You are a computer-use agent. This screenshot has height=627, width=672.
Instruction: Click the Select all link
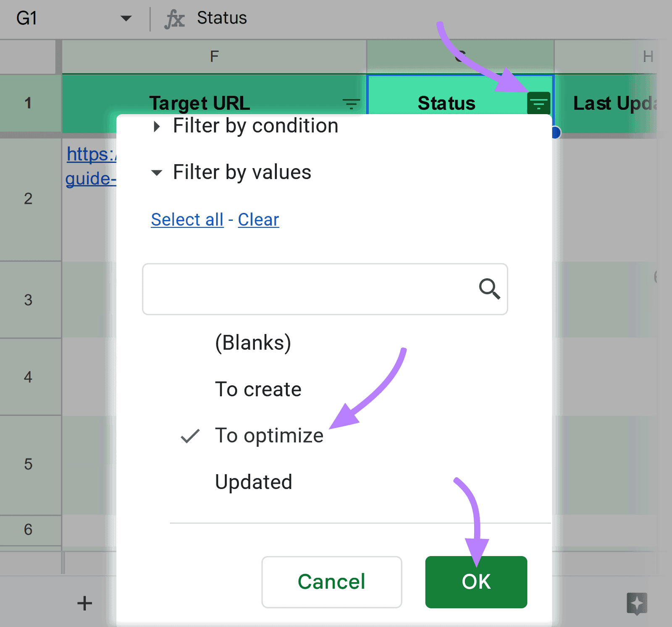click(x=187, y=219)
